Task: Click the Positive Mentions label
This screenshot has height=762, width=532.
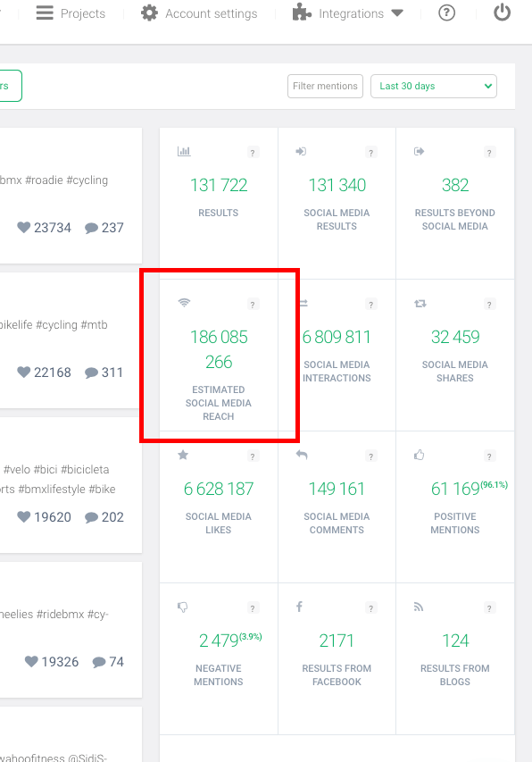Action: (x=455, y=523)
